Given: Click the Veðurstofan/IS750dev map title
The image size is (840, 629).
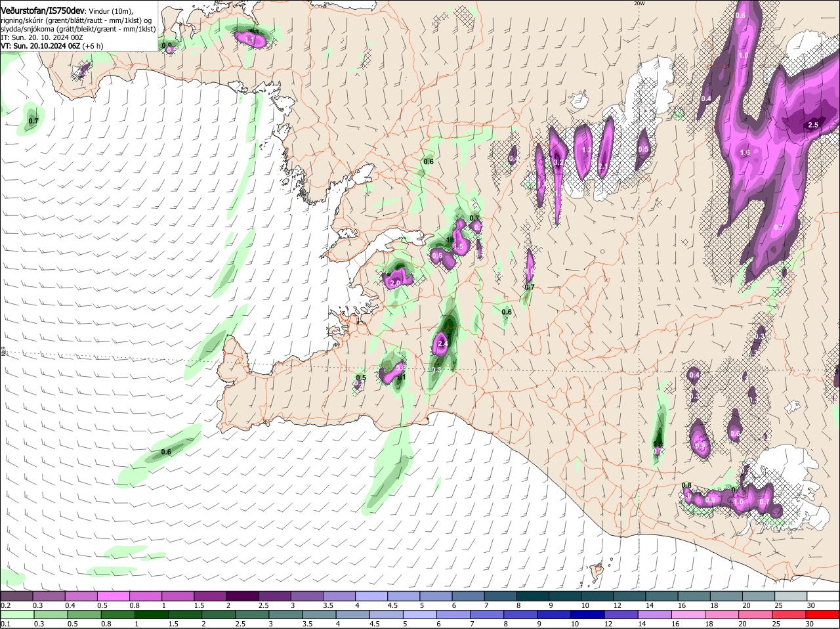Looking at the screenshot, I should click(x=42, y=10).
